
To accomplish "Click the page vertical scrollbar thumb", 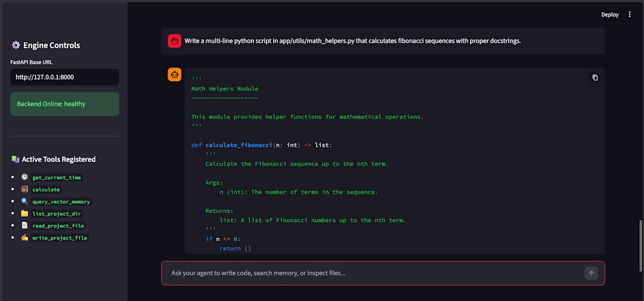I will point(640,245).
